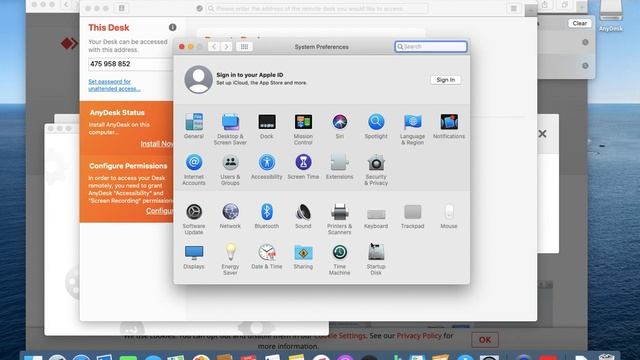Open General preferences
Image resolution: width=640 pixels, height=360 pixels.
coord(193,126)
